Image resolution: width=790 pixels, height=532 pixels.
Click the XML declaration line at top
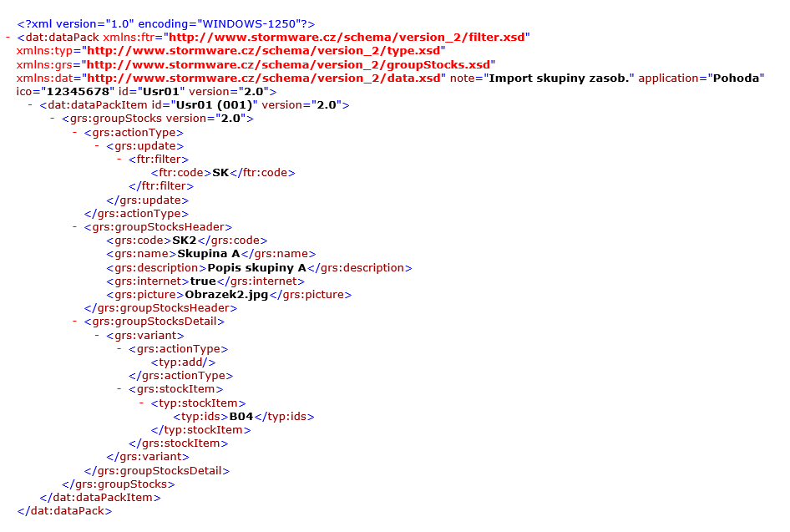point(165,23)
